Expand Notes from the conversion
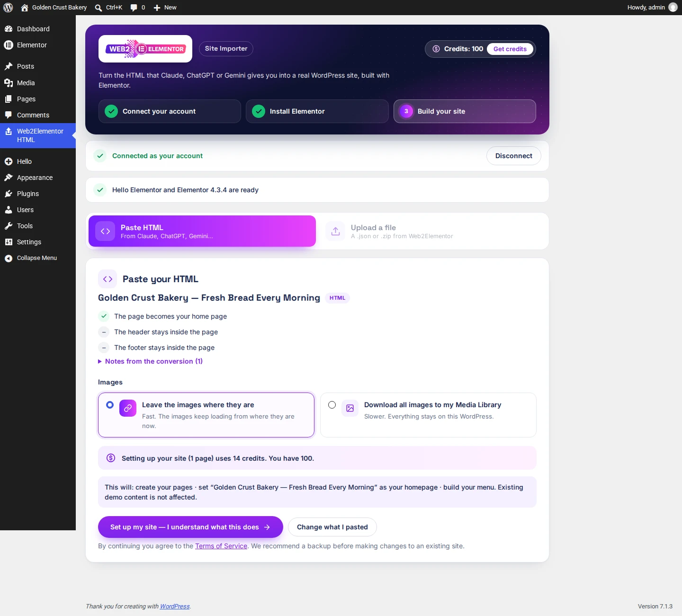 [151, 361]
